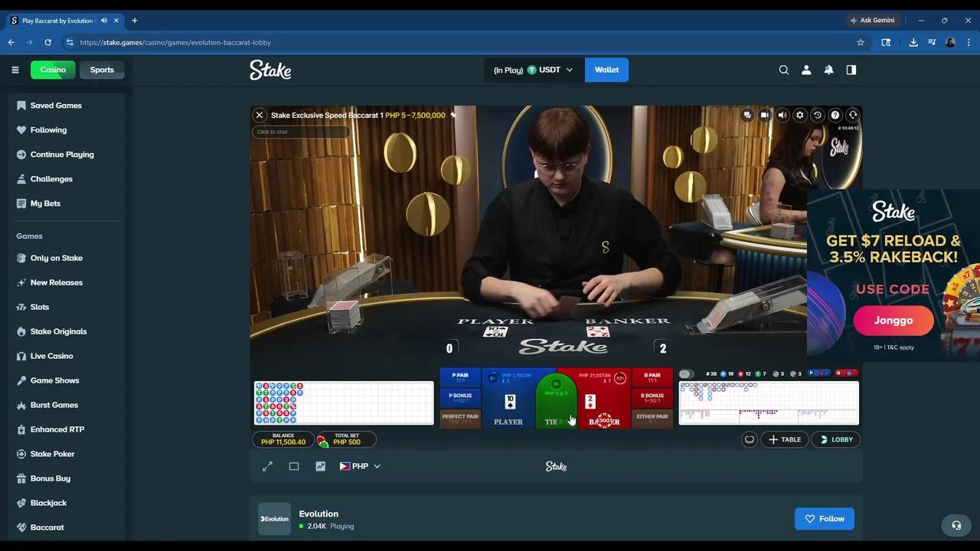Open the notifications bell
Viewport: 980px width, 551px height.
[x=828, y=70]
